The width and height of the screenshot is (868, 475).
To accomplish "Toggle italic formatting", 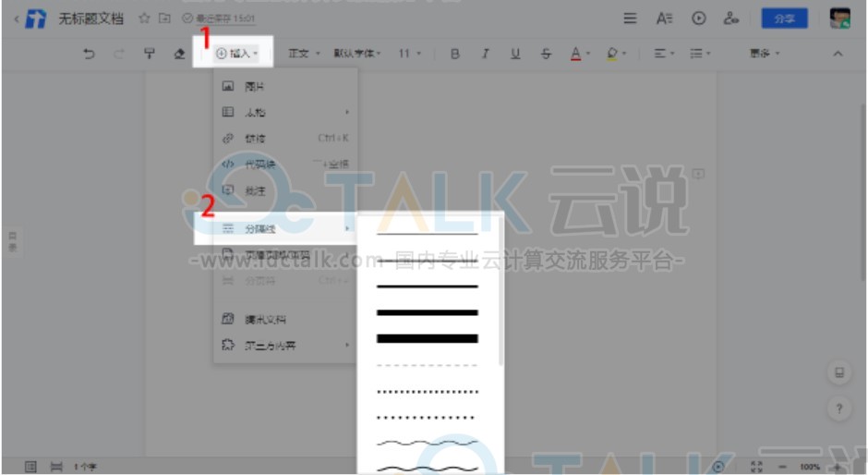I will tap(485, 54).
